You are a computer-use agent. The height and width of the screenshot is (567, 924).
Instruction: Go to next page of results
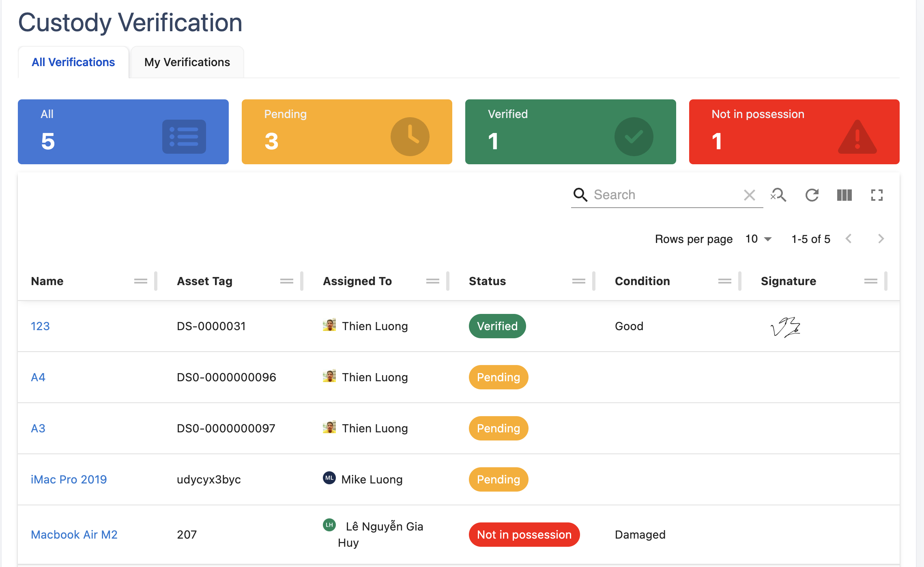(x=881, y=239)
